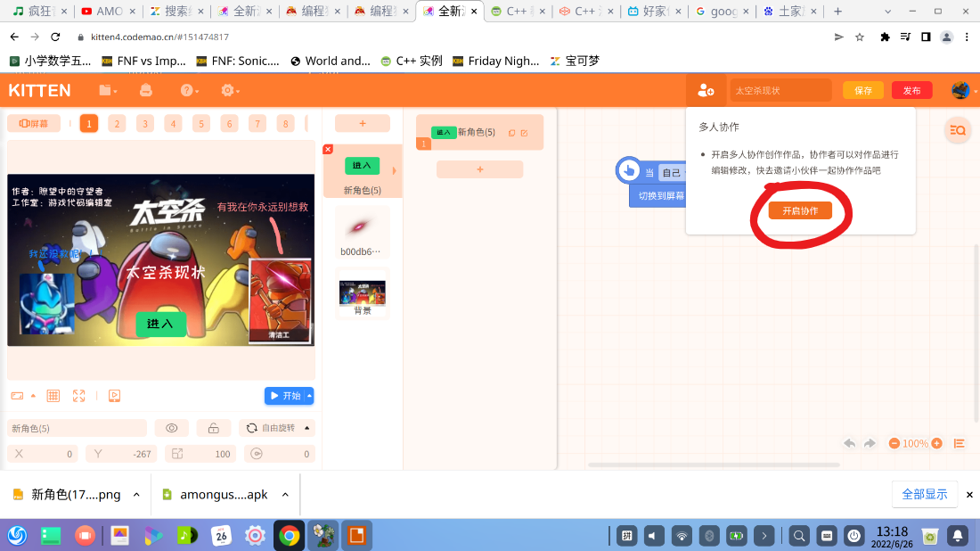This screenshot has width=980, height=551.
Task: Click the notification bell in taskbar
Action: (958, 536)
